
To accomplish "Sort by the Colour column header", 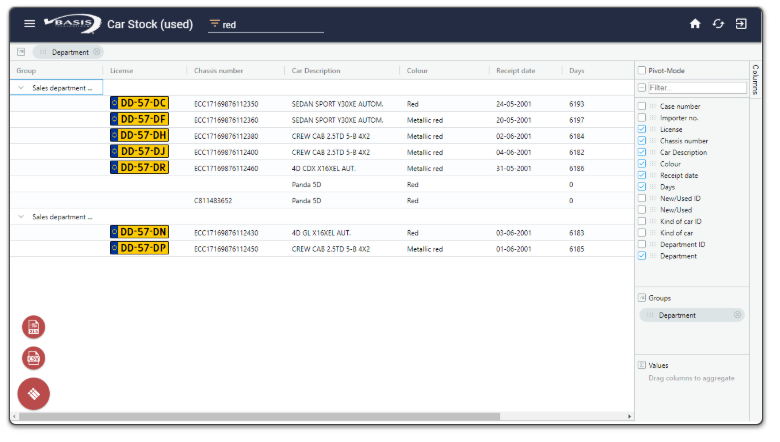I will 418,71.
